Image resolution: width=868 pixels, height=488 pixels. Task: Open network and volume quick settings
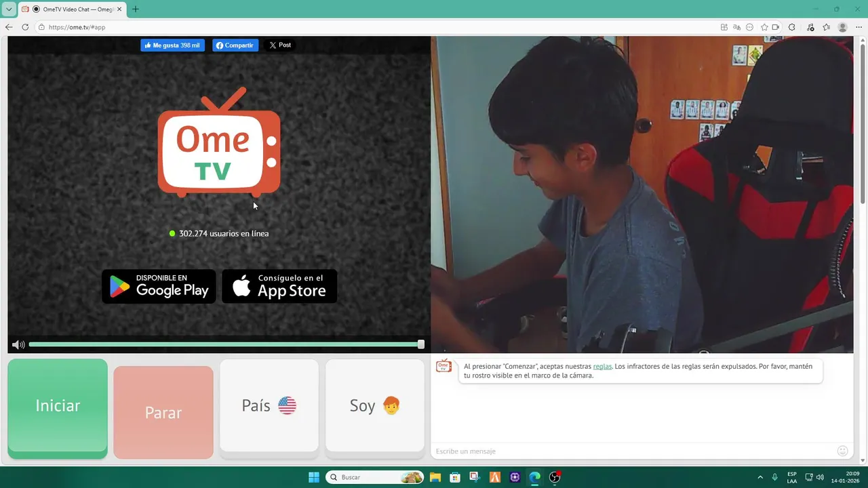[x=814, y=477]
